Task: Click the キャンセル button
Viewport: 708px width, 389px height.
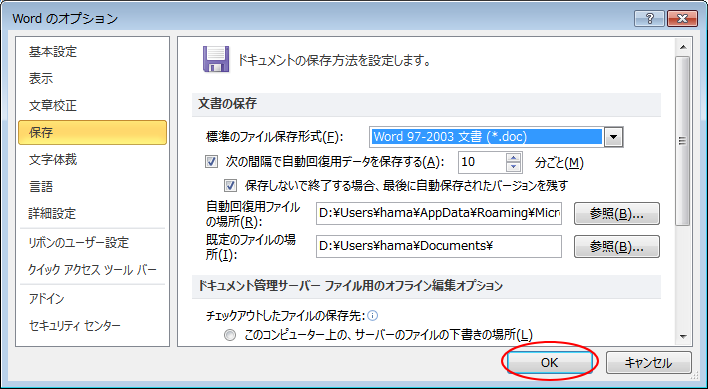Action: 648,363
